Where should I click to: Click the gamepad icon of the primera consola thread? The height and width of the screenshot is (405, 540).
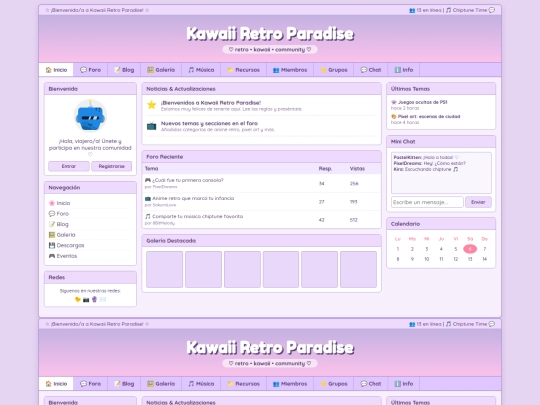click(x=148, y=180)
